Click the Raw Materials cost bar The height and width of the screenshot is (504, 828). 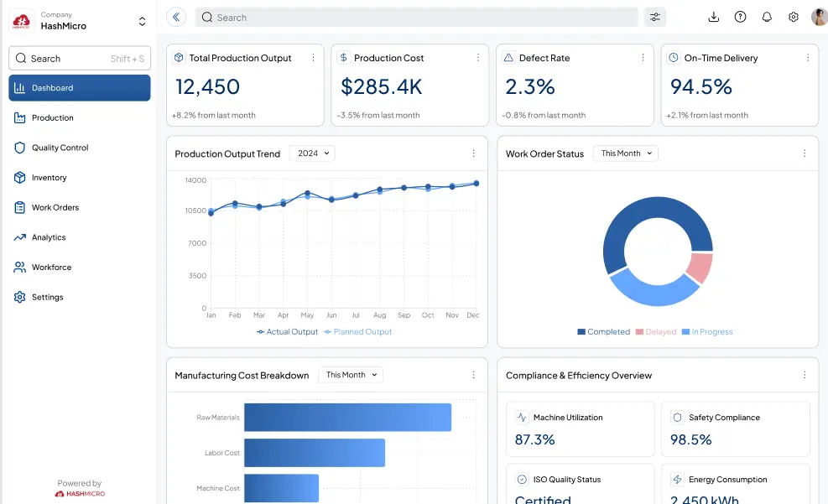pyautogui.click(x=347, y=418)
